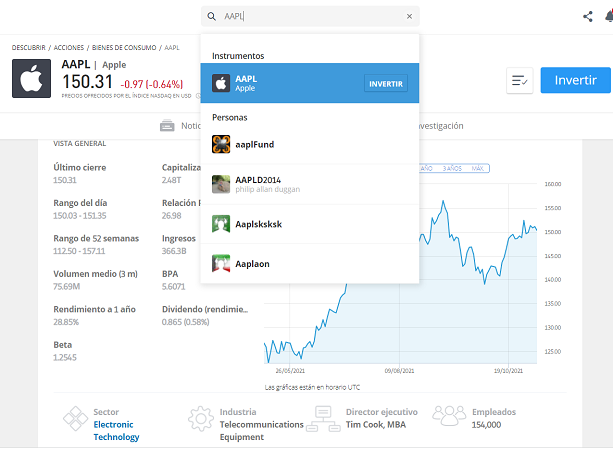The image size is (613, 450).
Task: Click the Aaplsksksk avatar icon
Action: (x=221, y=224)
